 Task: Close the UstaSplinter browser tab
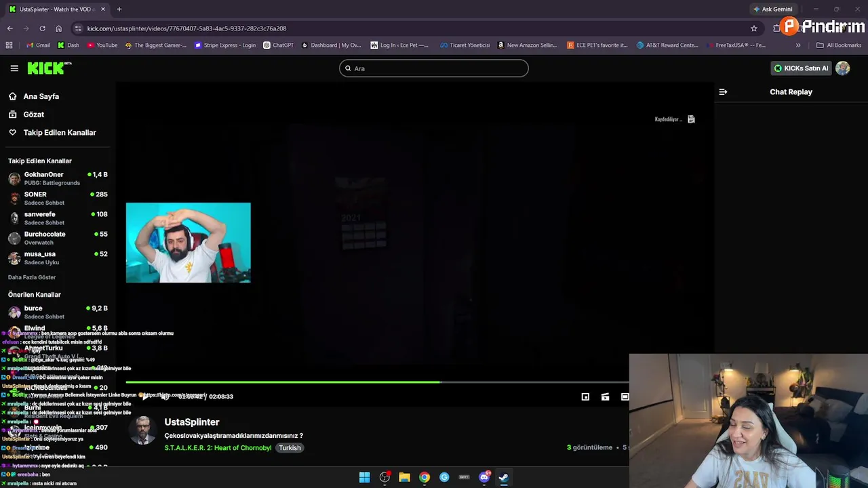point(103,9)
